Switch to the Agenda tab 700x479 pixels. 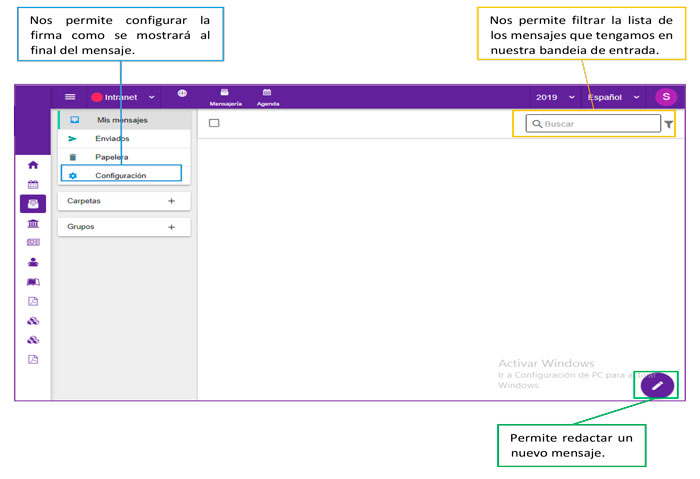(267, 97)
